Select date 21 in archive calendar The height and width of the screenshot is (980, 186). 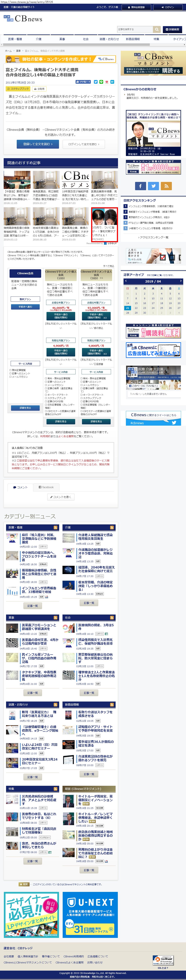pos(127,308)
